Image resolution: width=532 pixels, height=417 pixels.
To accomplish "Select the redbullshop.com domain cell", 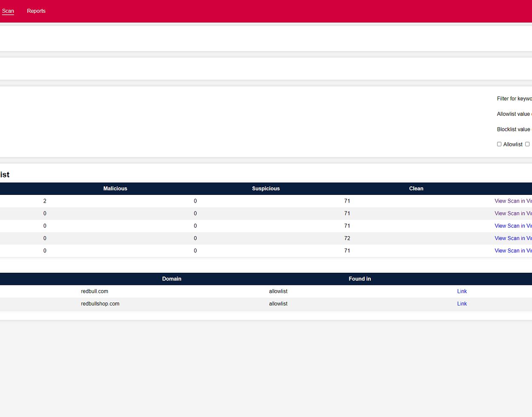I will [100, 304].
